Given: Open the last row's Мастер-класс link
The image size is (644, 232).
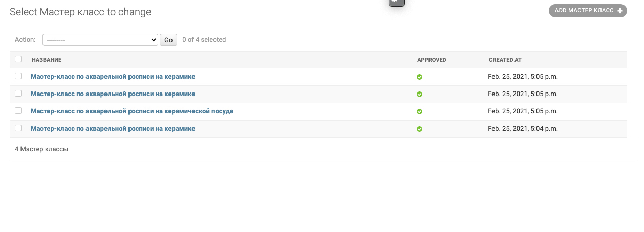Looking at the screenshot, I should click(113, 128).
